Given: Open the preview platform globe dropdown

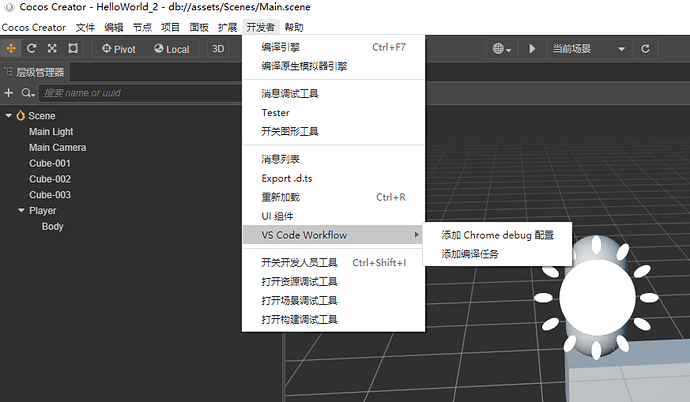Looking at the screenshot, I should [502, 49].
